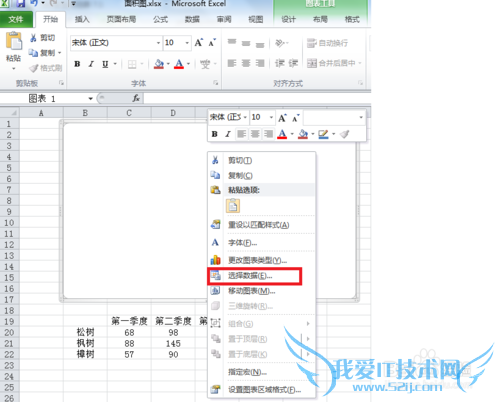Choose Copy (复制) in the context menu

(x=262, y=175)
